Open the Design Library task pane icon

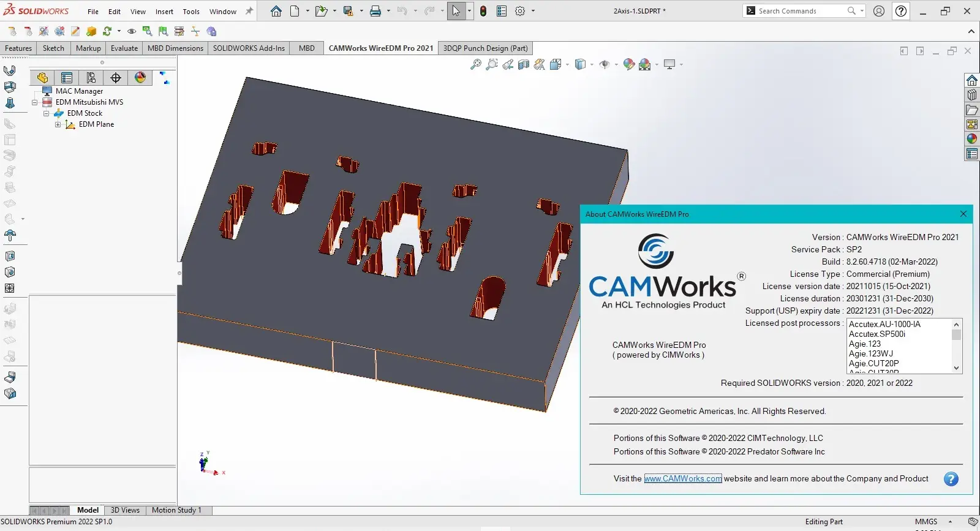972,95
